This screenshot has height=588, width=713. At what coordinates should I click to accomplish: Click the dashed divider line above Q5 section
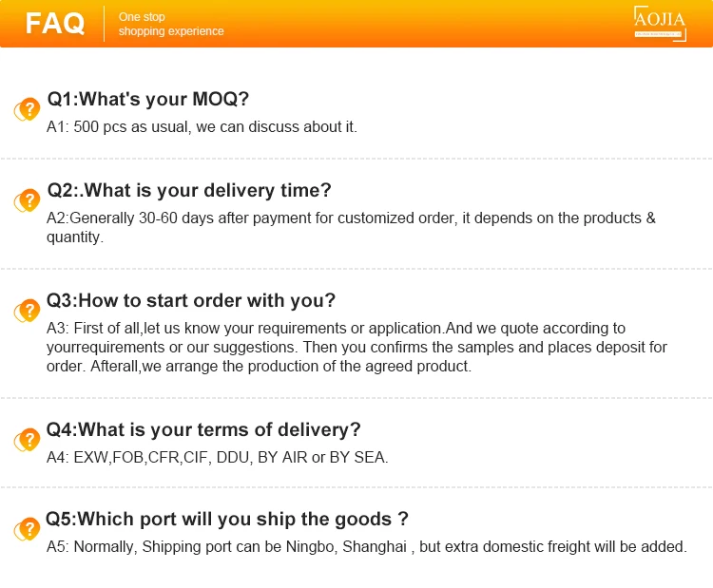pos(356,487)
